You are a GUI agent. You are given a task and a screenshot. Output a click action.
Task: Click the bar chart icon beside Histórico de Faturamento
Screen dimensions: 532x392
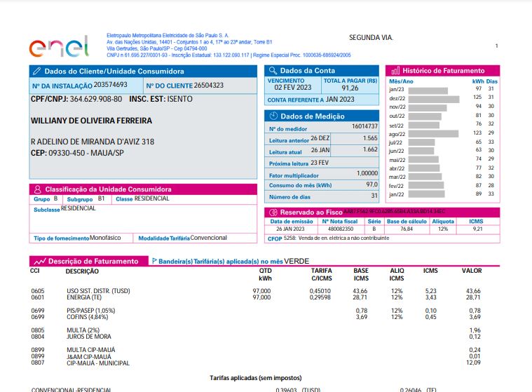pos(395,71)
